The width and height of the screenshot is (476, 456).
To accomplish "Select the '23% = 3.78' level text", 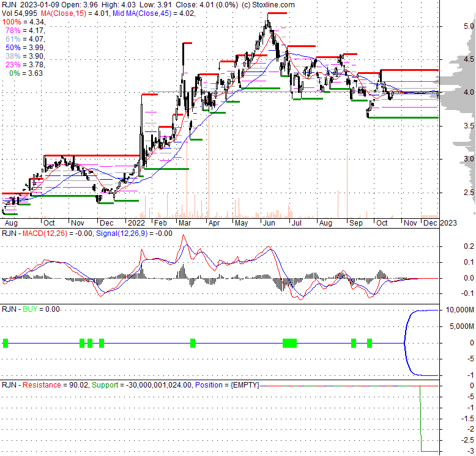I will coord(25,65).
